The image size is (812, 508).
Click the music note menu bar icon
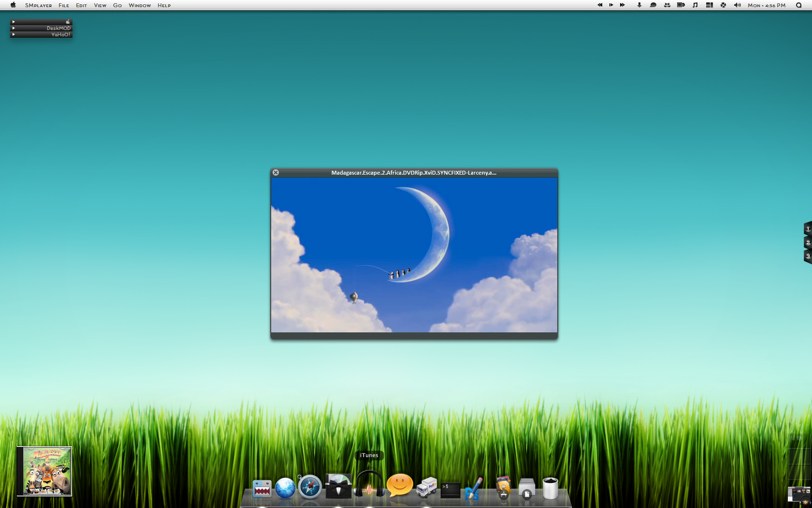point(695,5)
